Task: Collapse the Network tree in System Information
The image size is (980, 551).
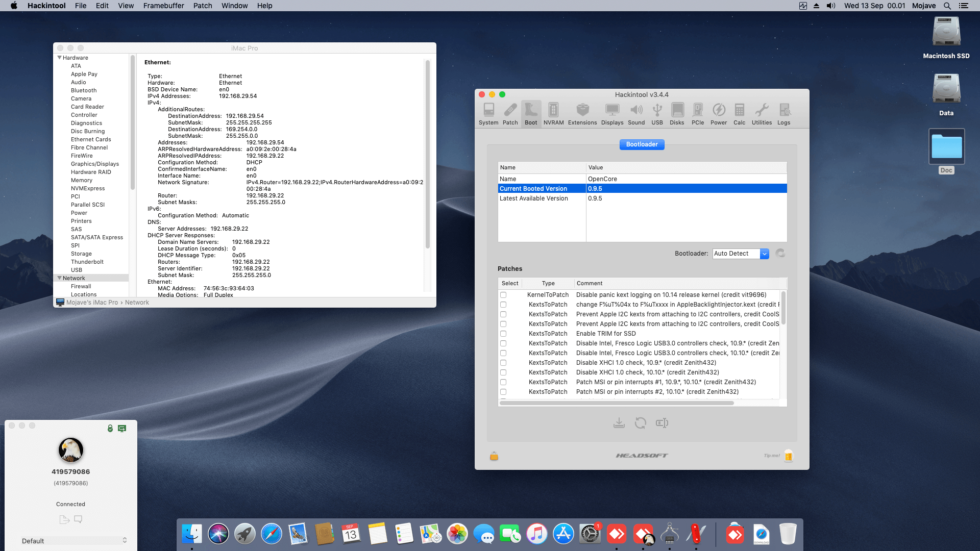Action: click(59, 278)
